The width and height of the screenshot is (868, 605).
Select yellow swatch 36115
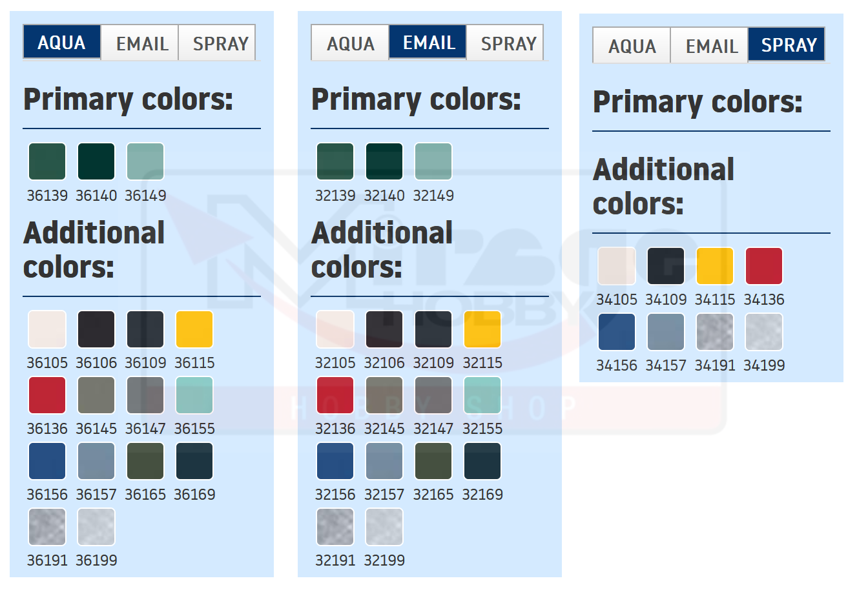point(194,329)
